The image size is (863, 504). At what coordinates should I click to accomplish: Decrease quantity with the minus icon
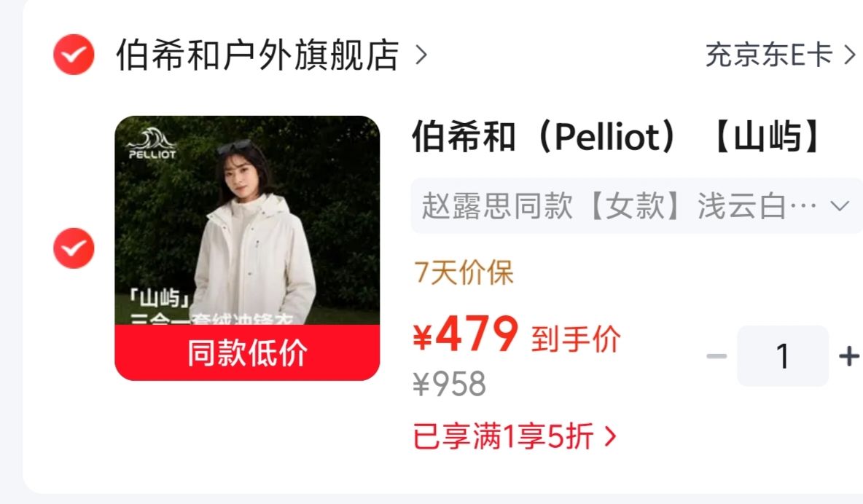pyautogui.click(x=716, y=356)
